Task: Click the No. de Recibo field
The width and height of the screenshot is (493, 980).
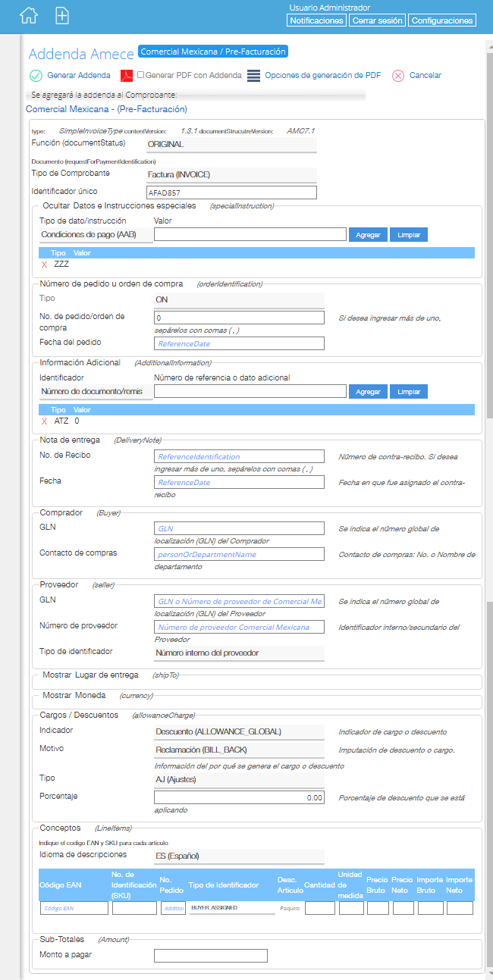Action: (x=239, y=456)
